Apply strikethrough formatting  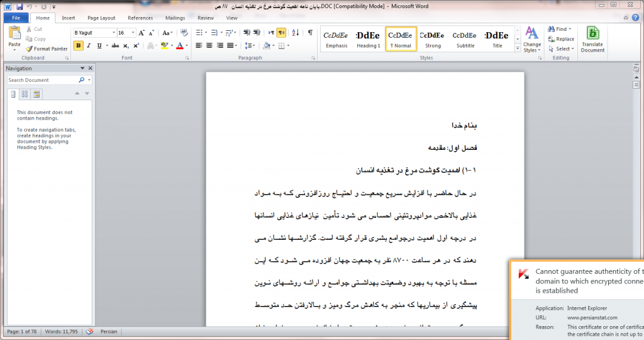click(x=115, y=45)
